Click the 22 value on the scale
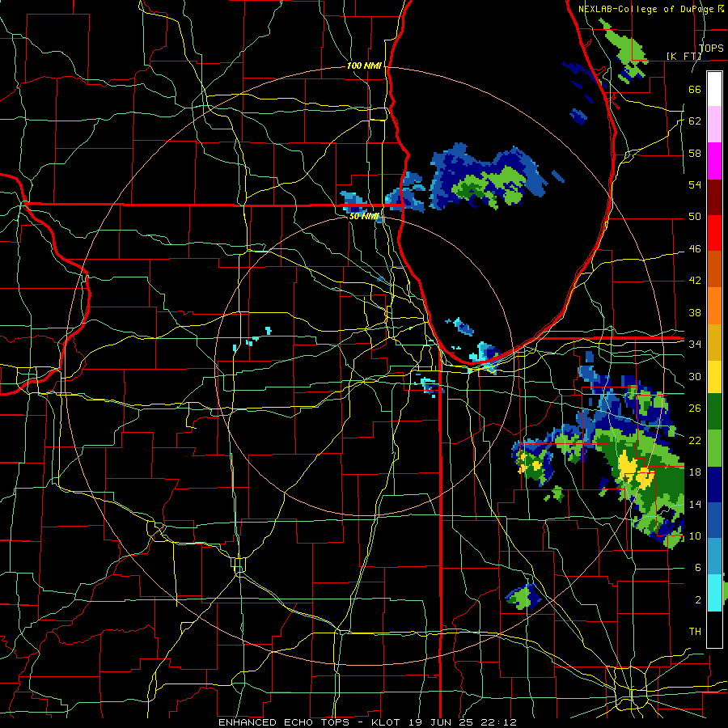 coord(695,440)
